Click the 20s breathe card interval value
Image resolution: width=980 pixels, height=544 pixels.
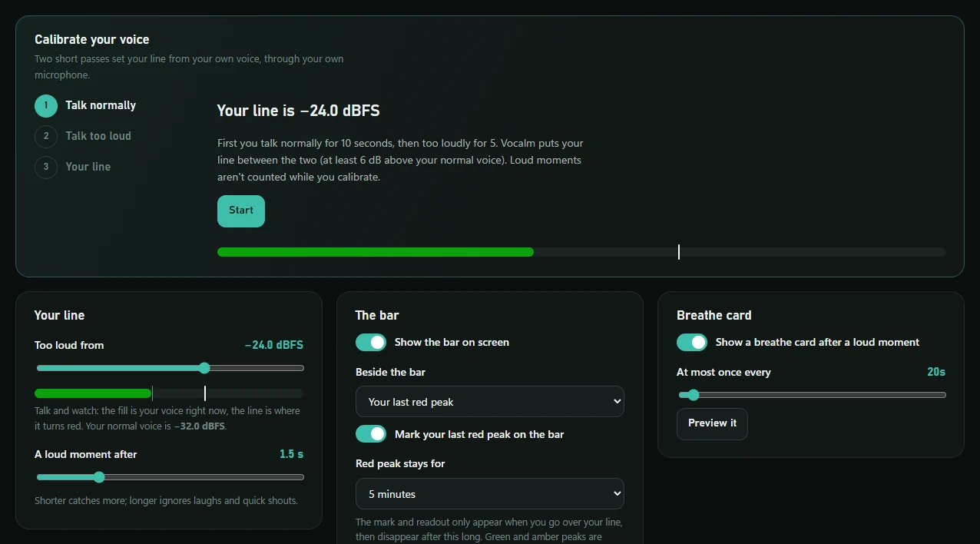click(936, 372)
